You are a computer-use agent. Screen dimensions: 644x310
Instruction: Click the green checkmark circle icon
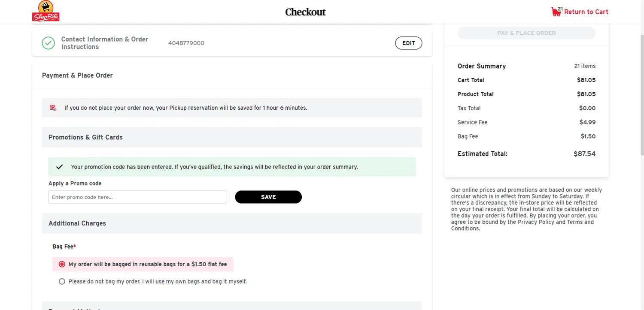tap(48, 43)
